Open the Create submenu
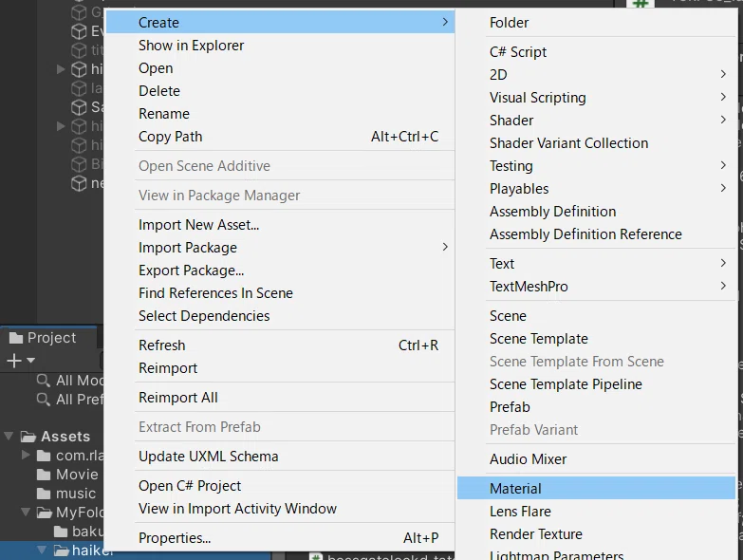This screenshot has height=560, width=743. point(280,22)
